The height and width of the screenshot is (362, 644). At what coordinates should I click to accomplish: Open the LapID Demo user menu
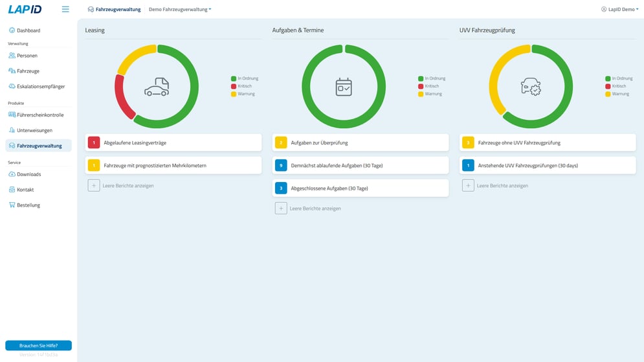(620, 9)
